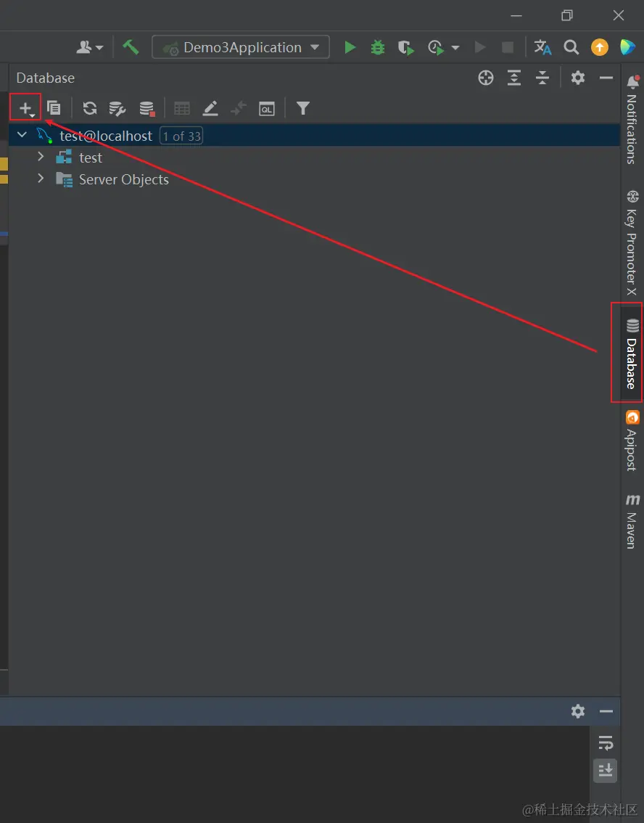Run with Coverage shield icon
Screen dimensions: 644x823
coord(405,48)
